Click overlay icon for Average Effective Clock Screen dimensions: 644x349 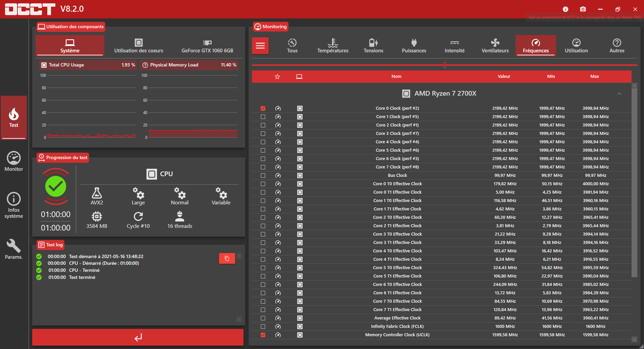pyautogui.click(x=300, y=318)
